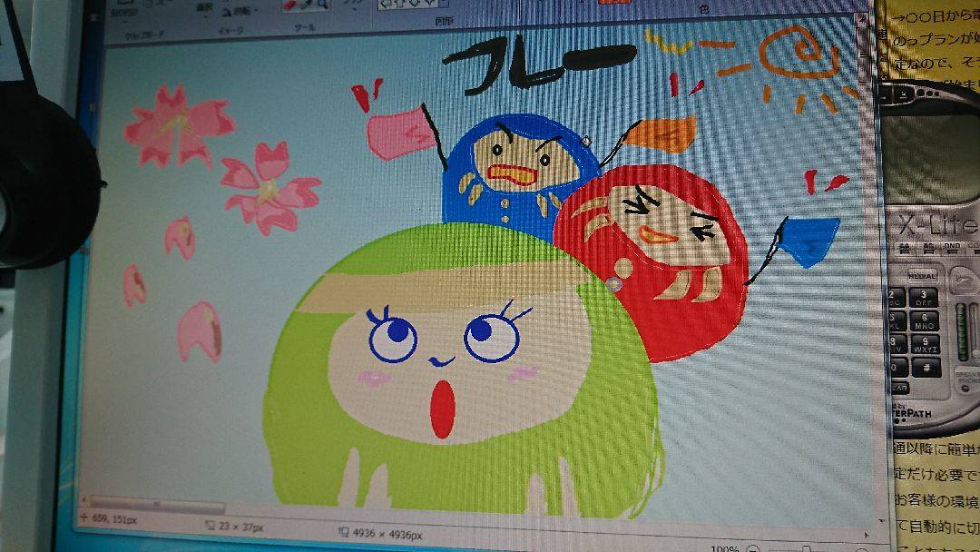The image size is (980, 552).
Task: Click the down scroll arrow of Paint's canvas
Action: pyautogui.click(x=881, y=520)
